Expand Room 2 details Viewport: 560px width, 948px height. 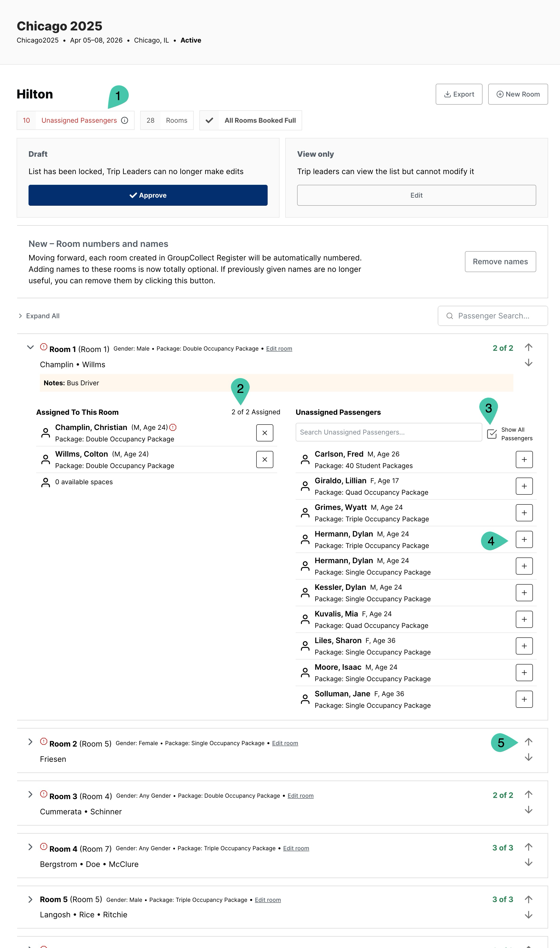click(31, 742)
